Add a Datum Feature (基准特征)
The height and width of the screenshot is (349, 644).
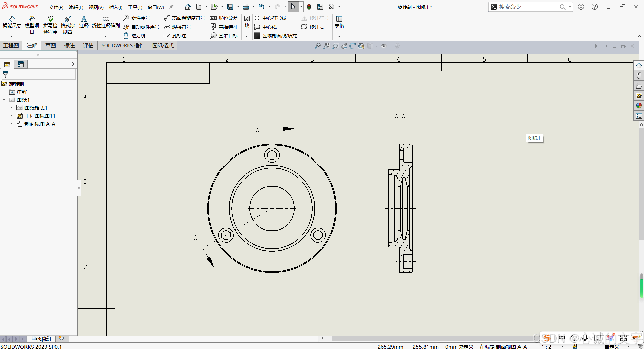click(x=224, y=27)
